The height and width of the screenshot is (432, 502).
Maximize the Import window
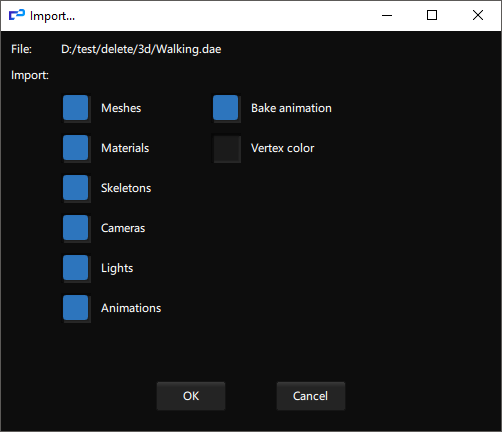432,15
